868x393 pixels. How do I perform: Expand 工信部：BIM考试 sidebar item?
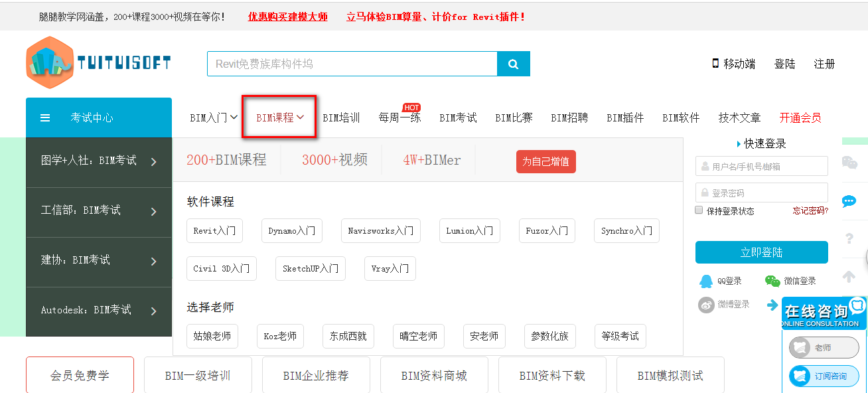click(x=99, y=212)
